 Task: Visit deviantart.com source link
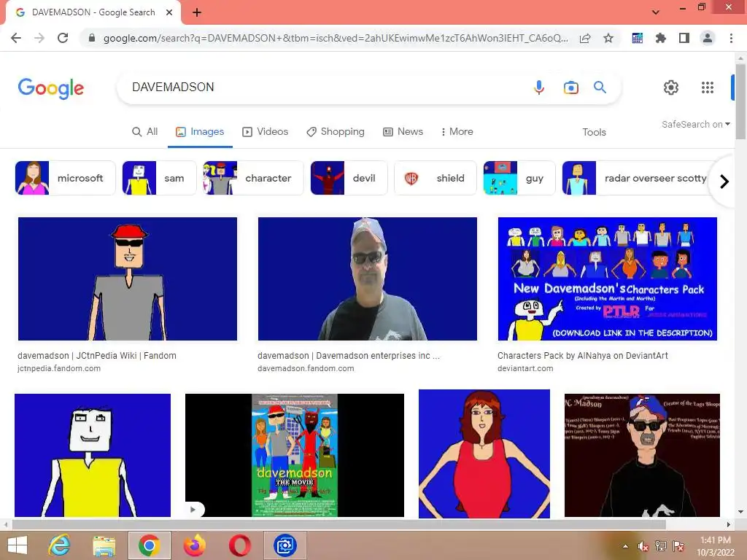tap(525, 368)
